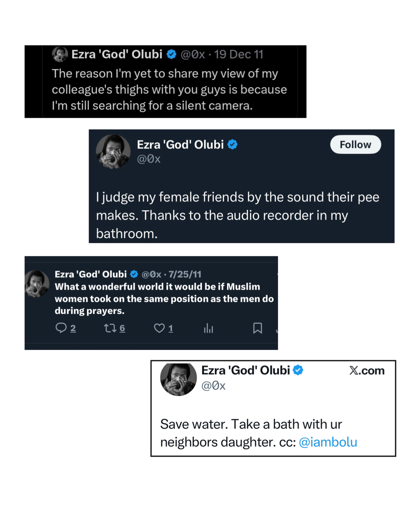Click the 7/25/11 timestamp
Image resolution: width=420 pixels, height=525 pixels.
(x=185, y=274)
